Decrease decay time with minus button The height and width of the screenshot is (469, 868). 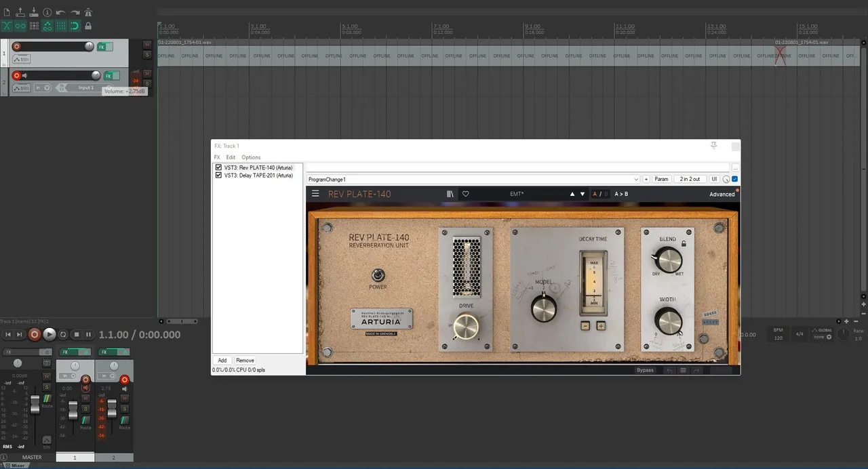[x=586, y=326]
